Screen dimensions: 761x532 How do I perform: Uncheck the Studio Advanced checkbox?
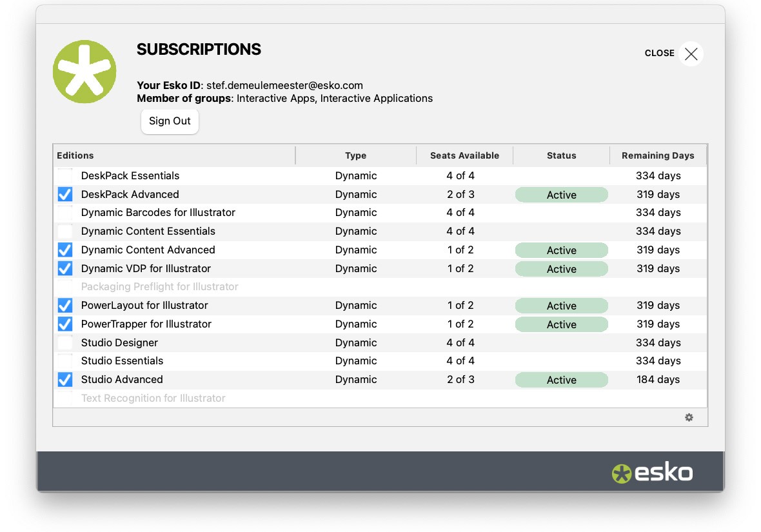point(65,379)
